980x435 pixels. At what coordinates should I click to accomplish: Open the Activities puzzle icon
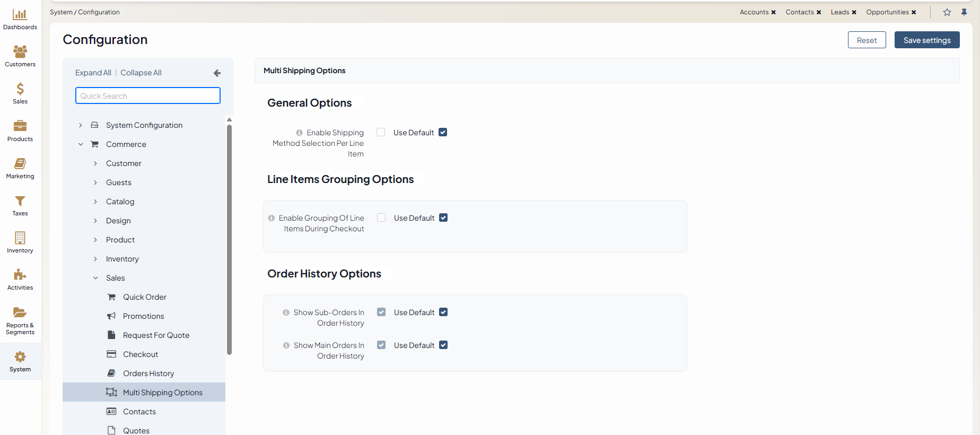click(x=20, y=275)
